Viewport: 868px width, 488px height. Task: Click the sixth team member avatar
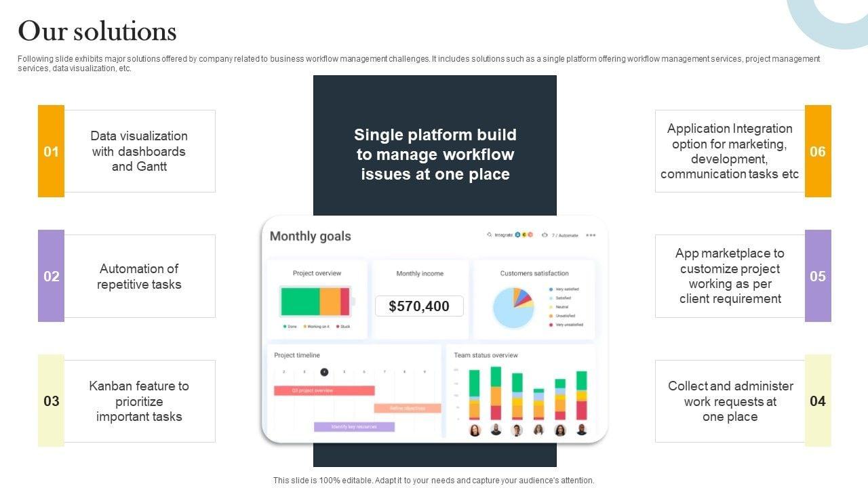tap(581, 430)
